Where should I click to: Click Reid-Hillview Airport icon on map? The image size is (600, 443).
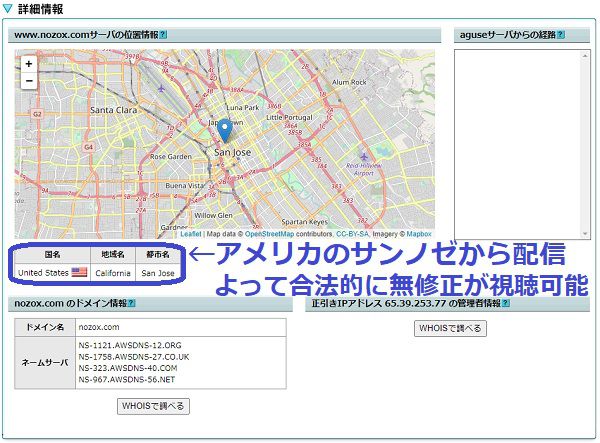(364, 157)
